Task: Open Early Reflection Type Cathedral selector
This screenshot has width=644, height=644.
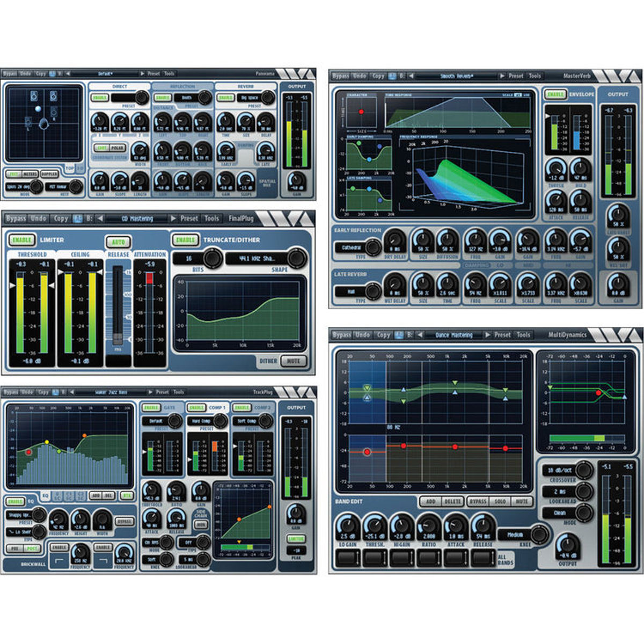Action: [357, 247]
